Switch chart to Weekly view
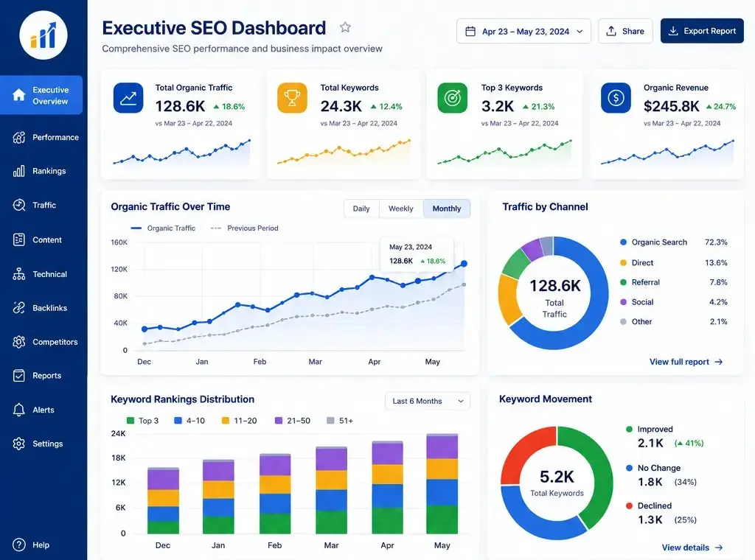 [400, 209]
